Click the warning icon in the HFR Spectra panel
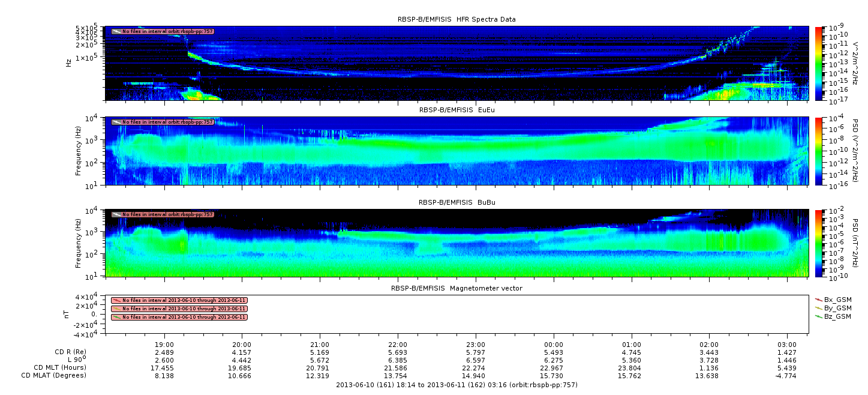The width and height of the screenshot is (868, 395). click(116, 31)
